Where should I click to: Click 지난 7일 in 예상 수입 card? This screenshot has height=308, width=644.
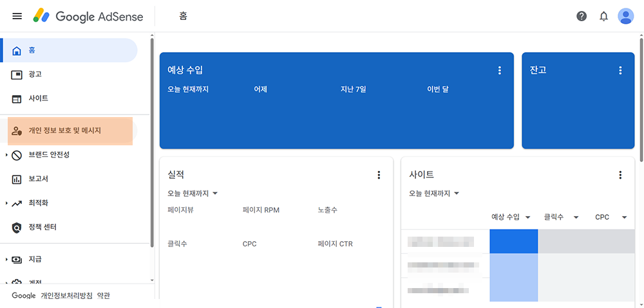coord(353,89)
